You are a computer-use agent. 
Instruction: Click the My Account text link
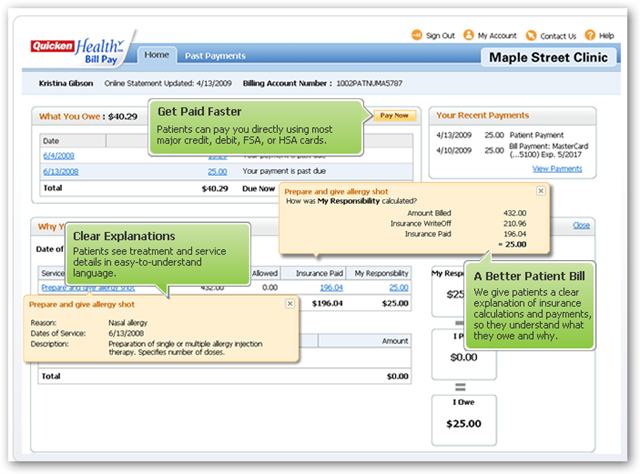coord(497,36)
